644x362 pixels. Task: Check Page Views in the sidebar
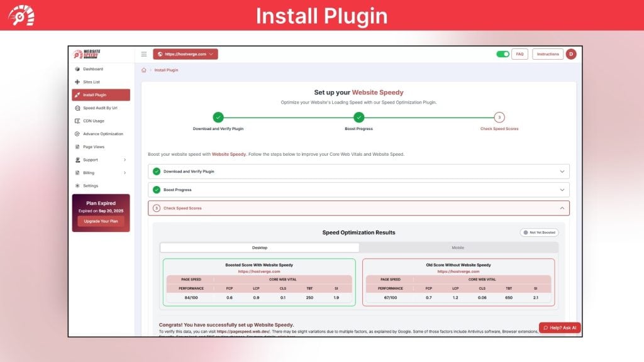pos(95,147)
